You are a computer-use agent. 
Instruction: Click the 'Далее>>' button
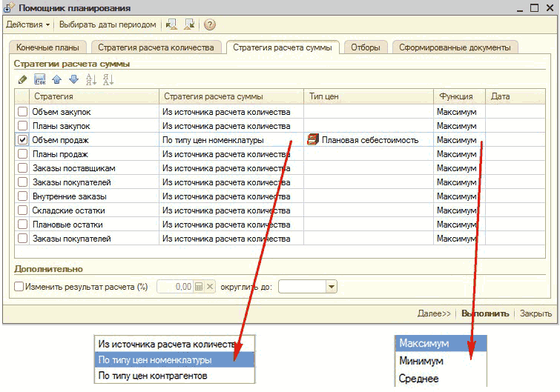[x=434, y=313]
